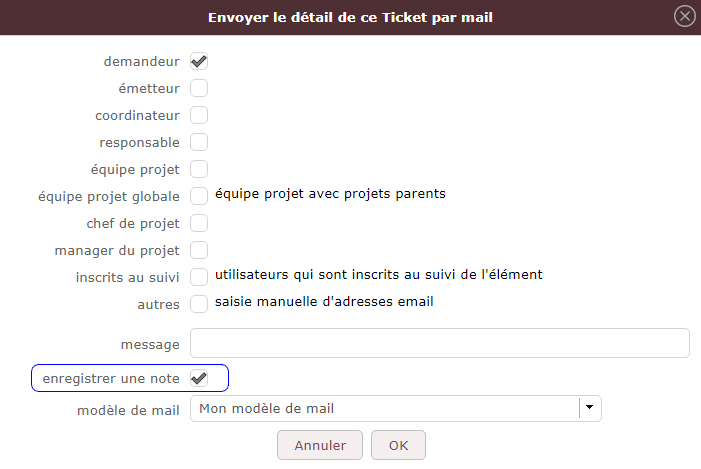
Task: Select the équipe projet checkbox
Action: click(199, 169)
